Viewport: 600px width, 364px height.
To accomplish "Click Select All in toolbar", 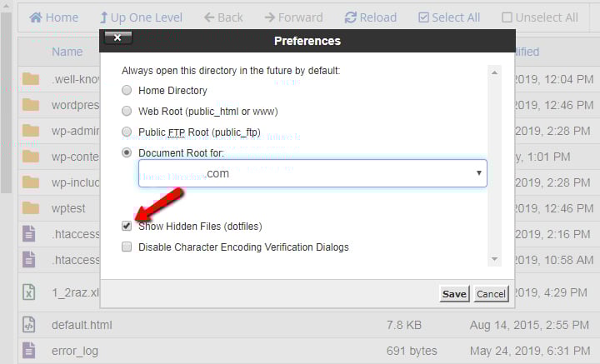I will click(449, 17).
